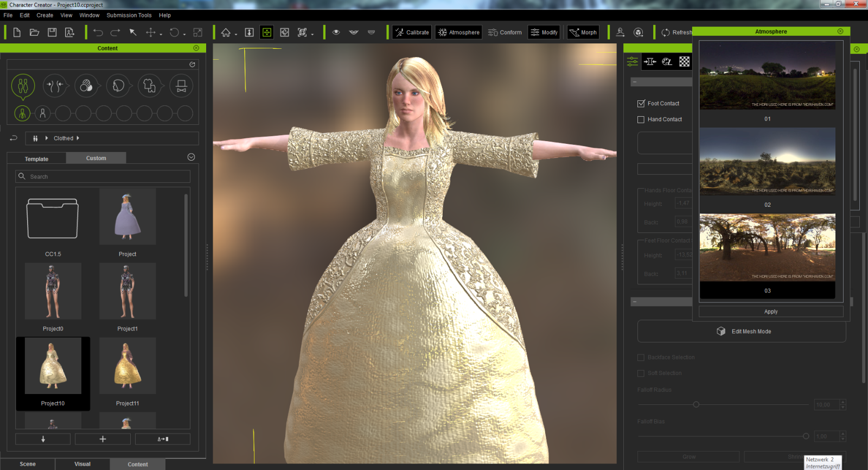Click the export character icon
The height and width of the screenshot is (470, 868).
point(69,33)
